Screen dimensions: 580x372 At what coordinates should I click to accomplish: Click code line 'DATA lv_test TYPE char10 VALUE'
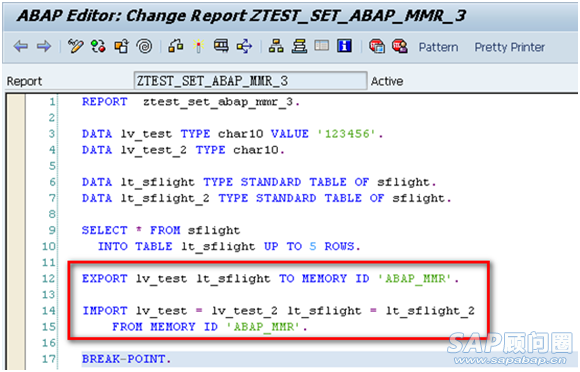(x=232, y=134)
